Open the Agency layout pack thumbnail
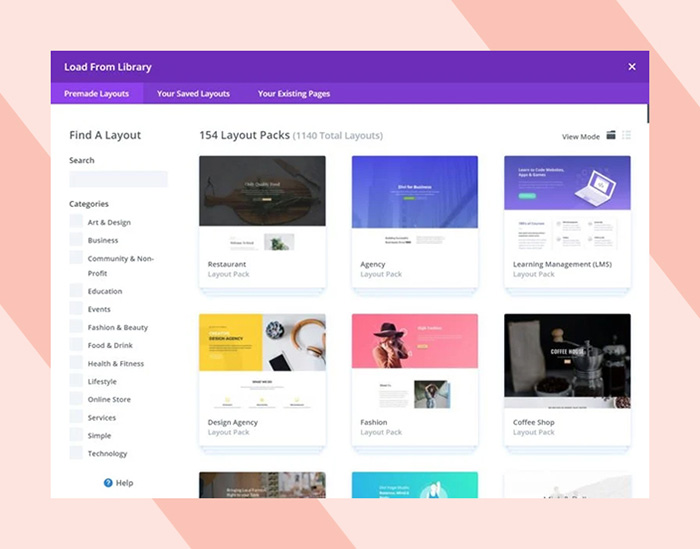 point(415,204)
